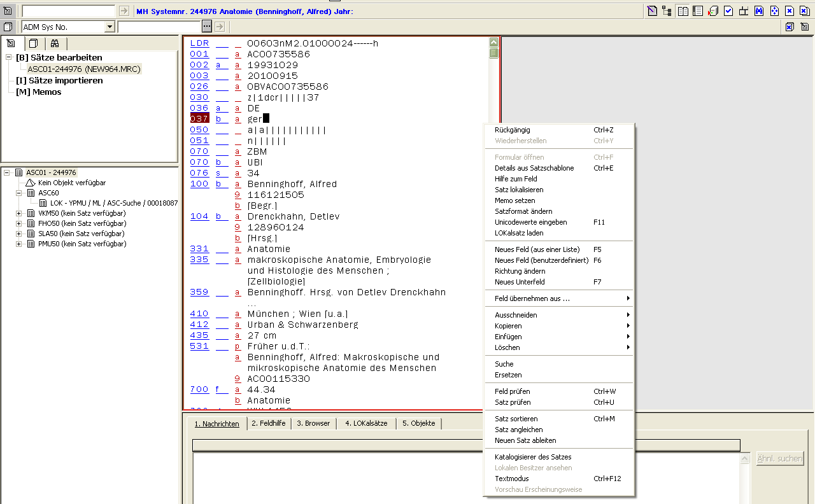Click the blue binoculars document toolbar icon
This screenshot has height=504, width=815.
tap(759, 11)
